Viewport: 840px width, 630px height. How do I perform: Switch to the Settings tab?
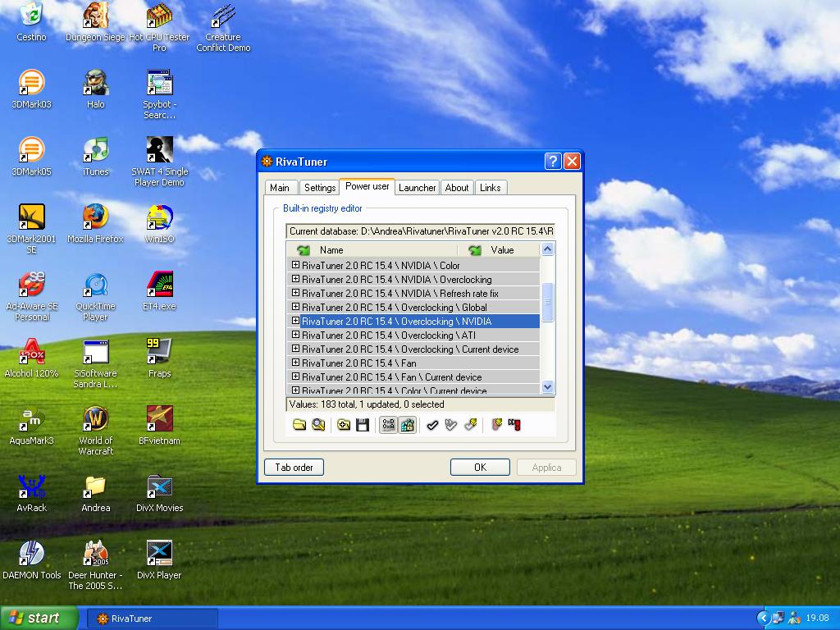click(x=320, y=188)
